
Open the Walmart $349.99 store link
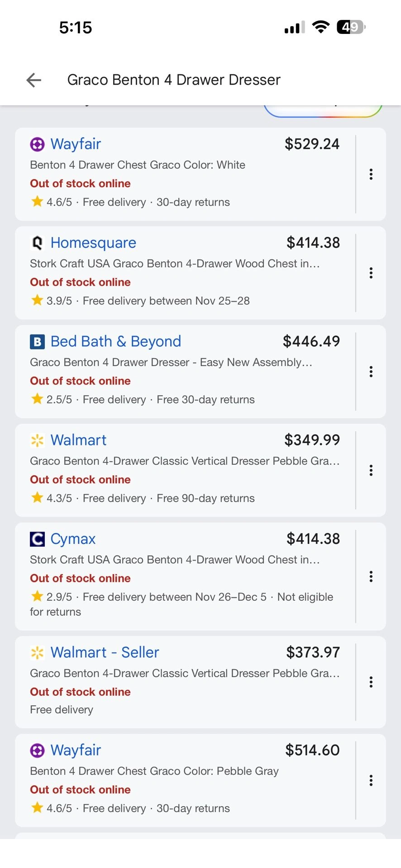tap(78, 440)
